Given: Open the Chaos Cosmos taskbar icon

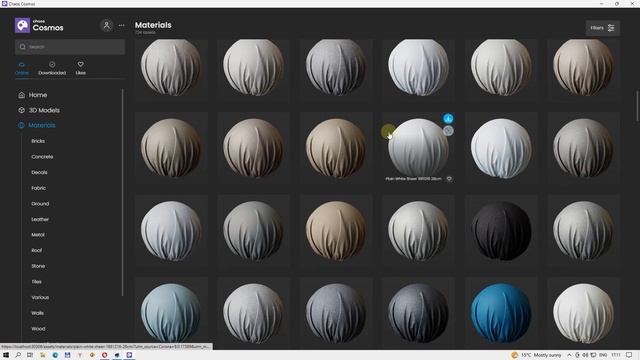Looking at the screenshot, I should coord(129,355).
